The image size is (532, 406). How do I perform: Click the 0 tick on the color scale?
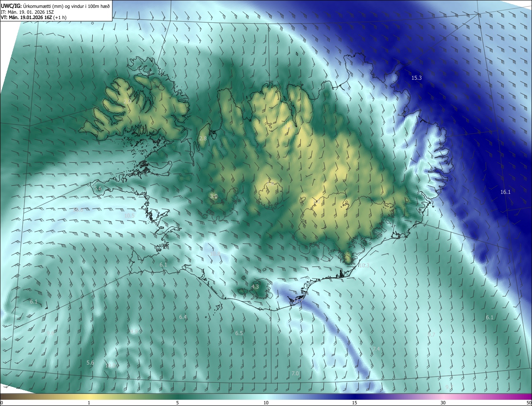click(x=2, y=403)
